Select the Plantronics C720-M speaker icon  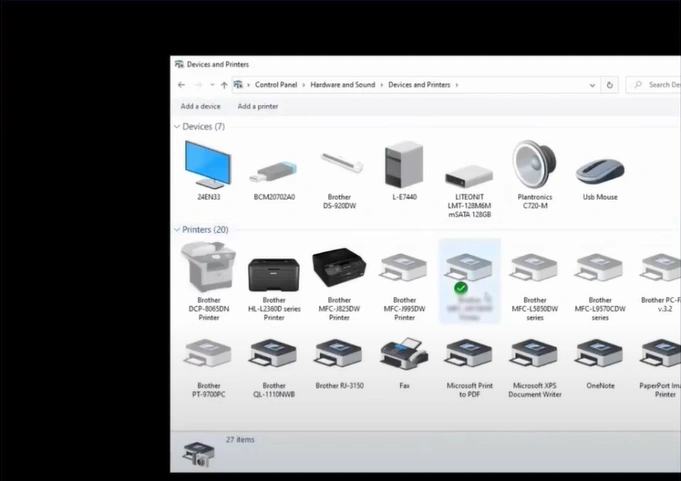coord(534,164)
